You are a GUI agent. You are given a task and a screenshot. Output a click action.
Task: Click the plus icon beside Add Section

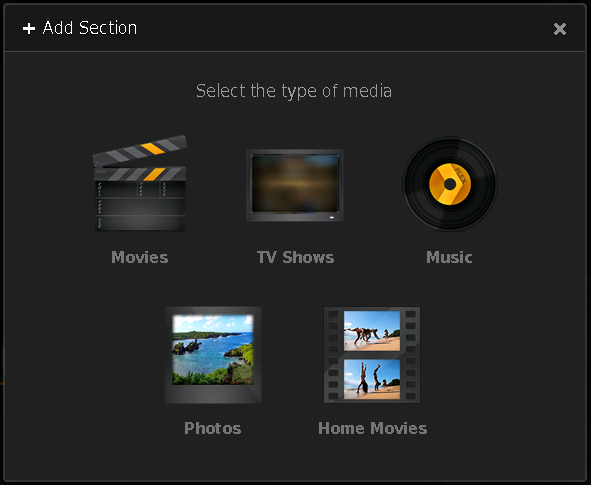coord(29,29)
